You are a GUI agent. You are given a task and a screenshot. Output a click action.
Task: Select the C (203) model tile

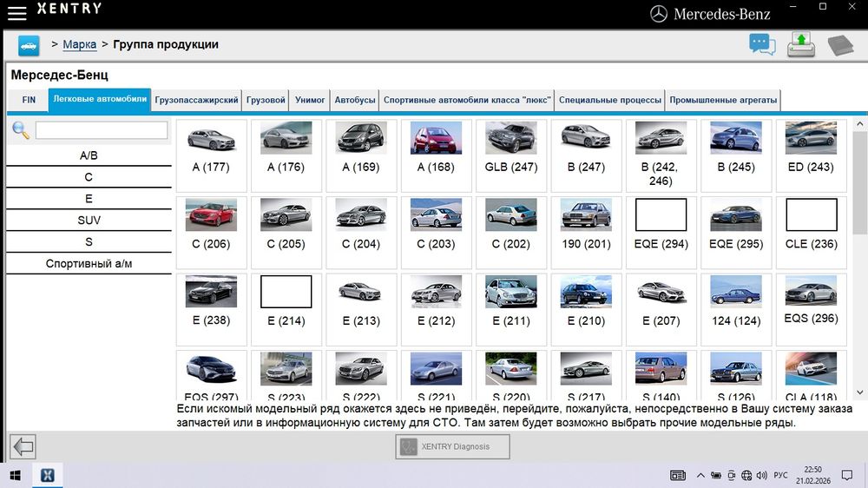click(437, 233)
